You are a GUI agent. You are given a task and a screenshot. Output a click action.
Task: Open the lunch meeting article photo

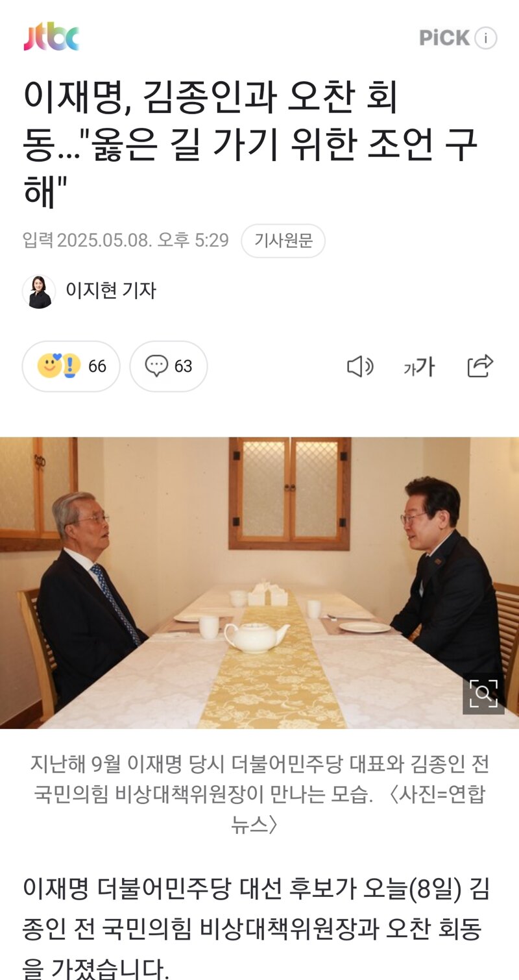click(259, 583)
